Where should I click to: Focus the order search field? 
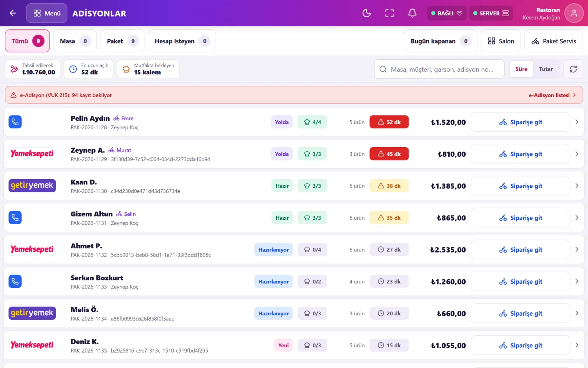tap(439, 69)
